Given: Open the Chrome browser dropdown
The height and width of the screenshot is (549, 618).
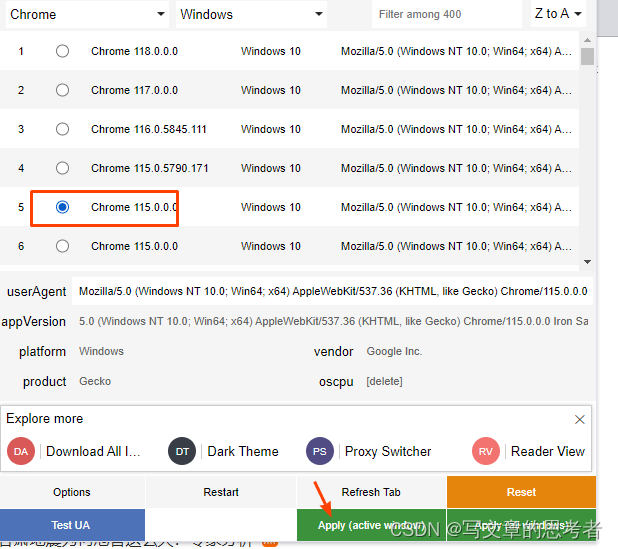Looking at the screenshot, I should 87,14.
